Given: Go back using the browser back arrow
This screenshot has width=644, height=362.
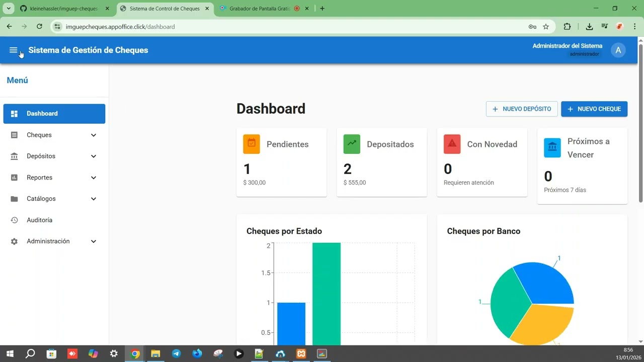Looking at the screenshot, I should [x=9, y=27].
